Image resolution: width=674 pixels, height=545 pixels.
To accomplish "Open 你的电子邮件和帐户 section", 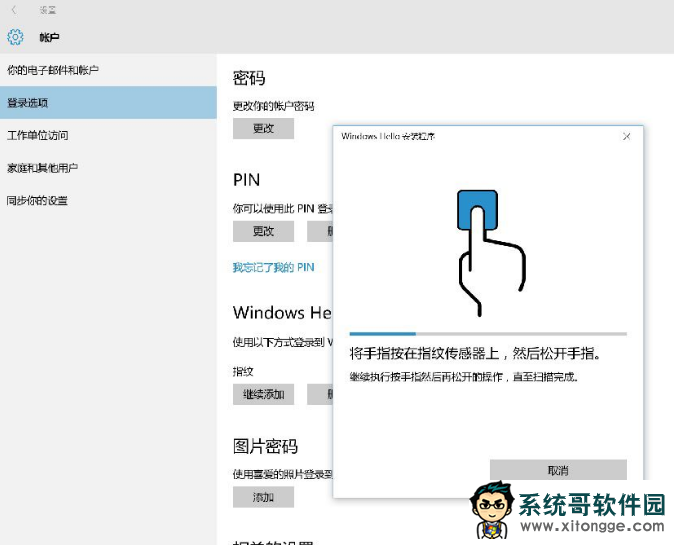I will (x=108, y=70).
